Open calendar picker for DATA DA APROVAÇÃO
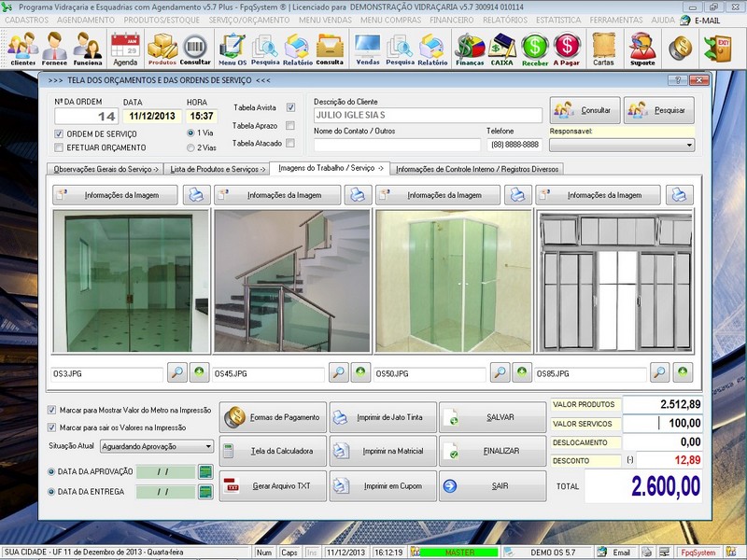Viewport: 747px width, 560px height. pos(205,471)
